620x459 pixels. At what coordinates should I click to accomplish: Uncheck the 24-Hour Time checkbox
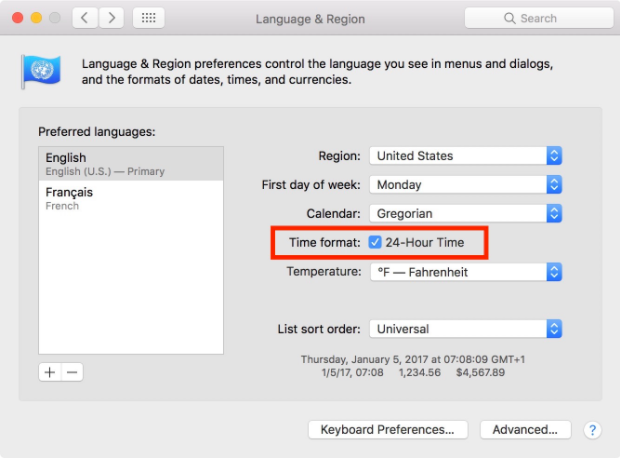pos(374,242)
